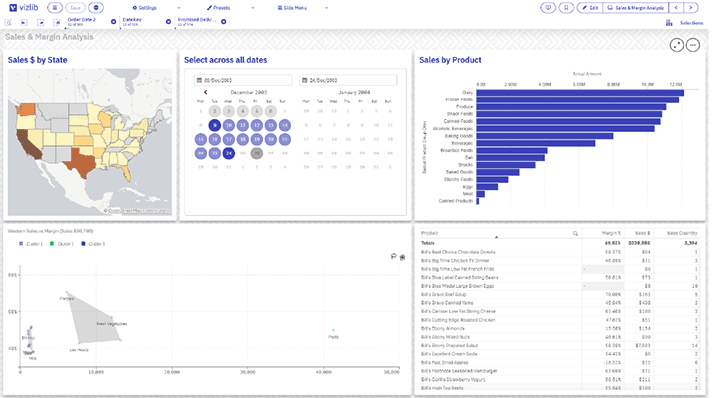Image resolution: width=720 pixels, height=398 pixels.
Task: Clear the DateKey selection
Action: click(x=169, y=22)
